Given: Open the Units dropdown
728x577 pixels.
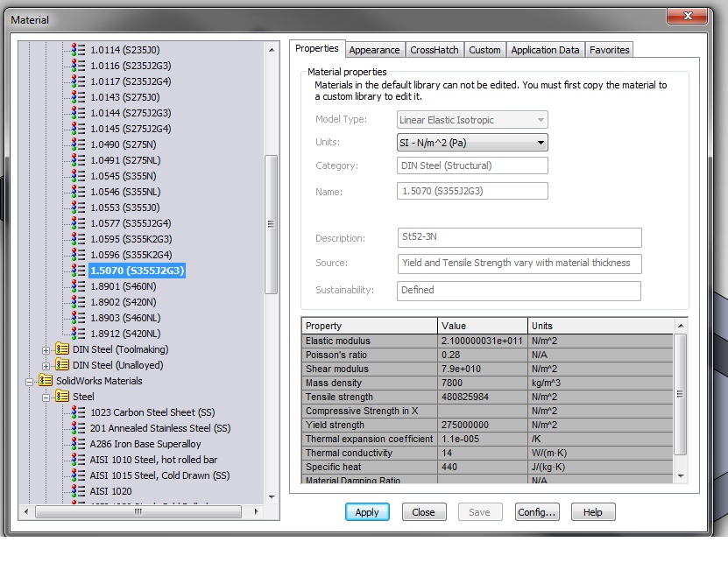Looking at the screenshot, I should coord(472,143).
